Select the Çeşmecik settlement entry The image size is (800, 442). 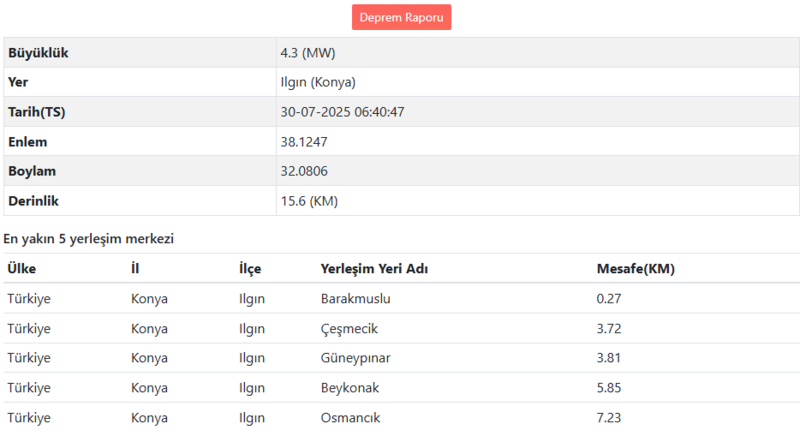[x=349, y=328]
